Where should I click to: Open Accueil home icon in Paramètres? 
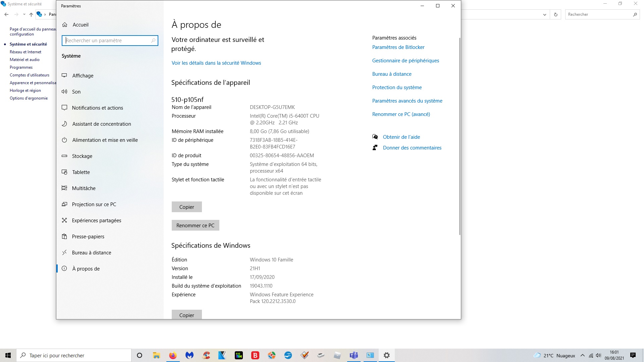[65, 25]
